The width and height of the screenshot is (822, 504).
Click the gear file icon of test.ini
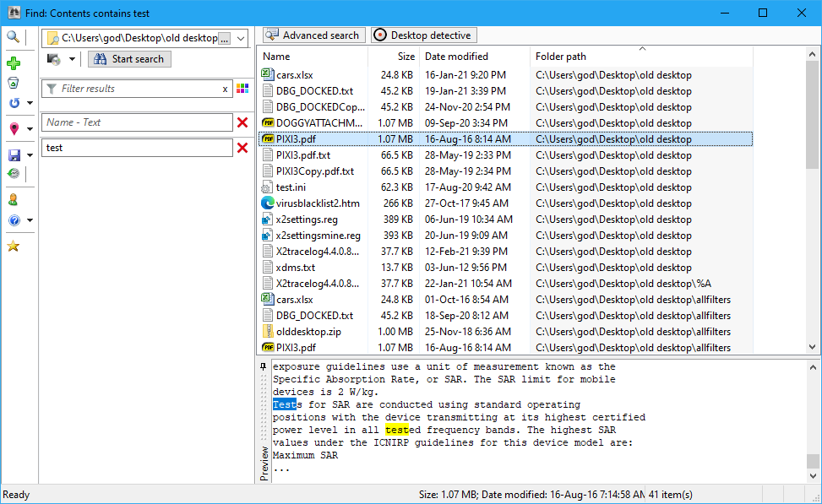[x=267, y=187]
